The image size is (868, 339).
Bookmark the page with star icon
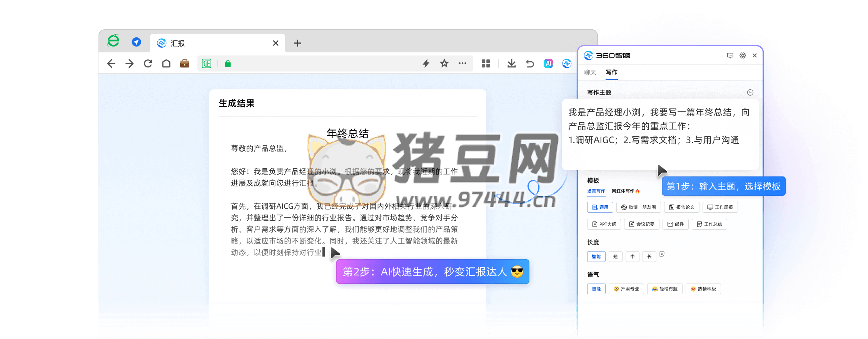[x=444, y=64]
